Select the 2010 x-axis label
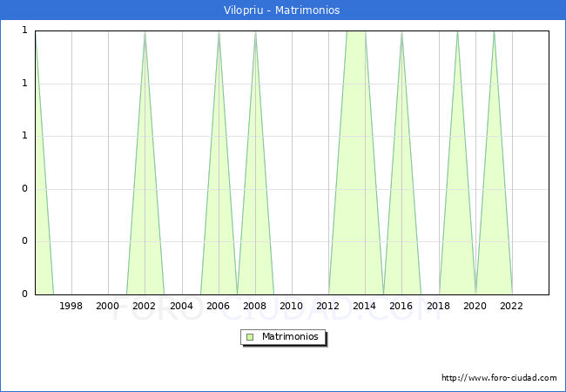This screenshot has width=566, height=392. click(292, 306)
